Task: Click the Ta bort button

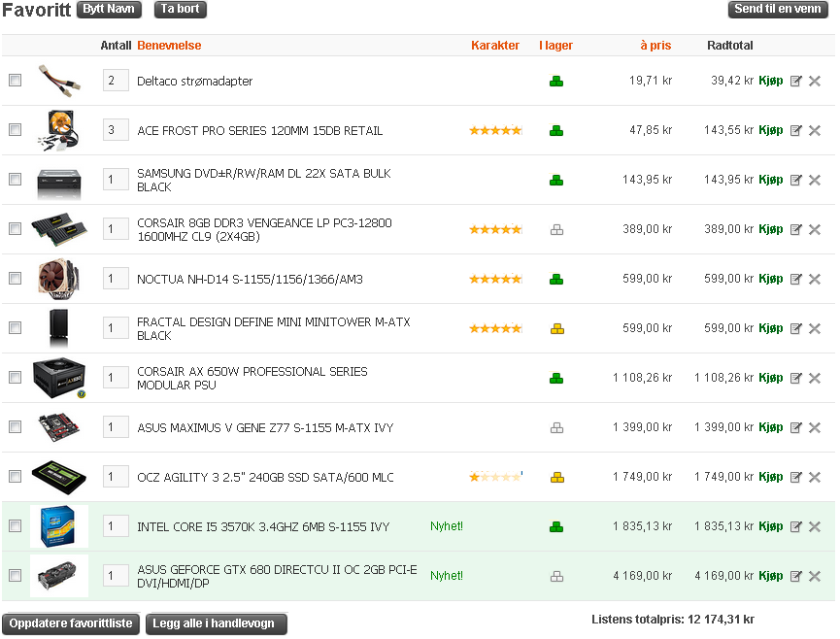Action: 181,9
